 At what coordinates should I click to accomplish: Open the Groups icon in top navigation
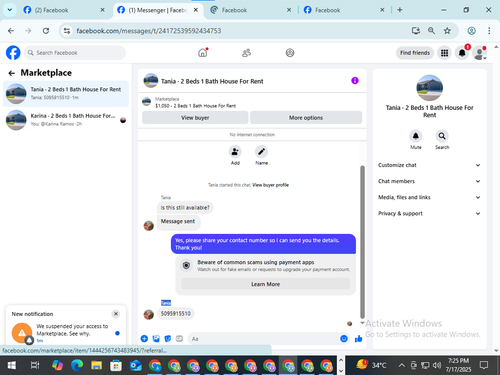click(x=290, y=53)
